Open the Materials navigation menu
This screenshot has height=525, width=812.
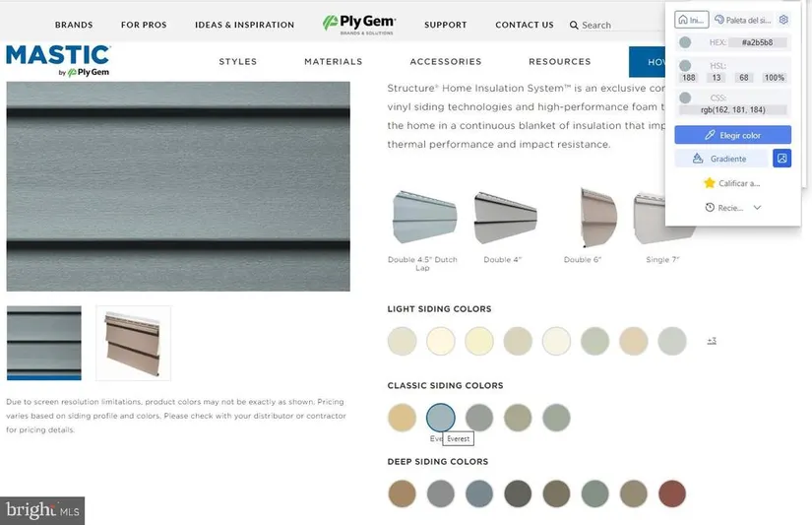(334, 62)
